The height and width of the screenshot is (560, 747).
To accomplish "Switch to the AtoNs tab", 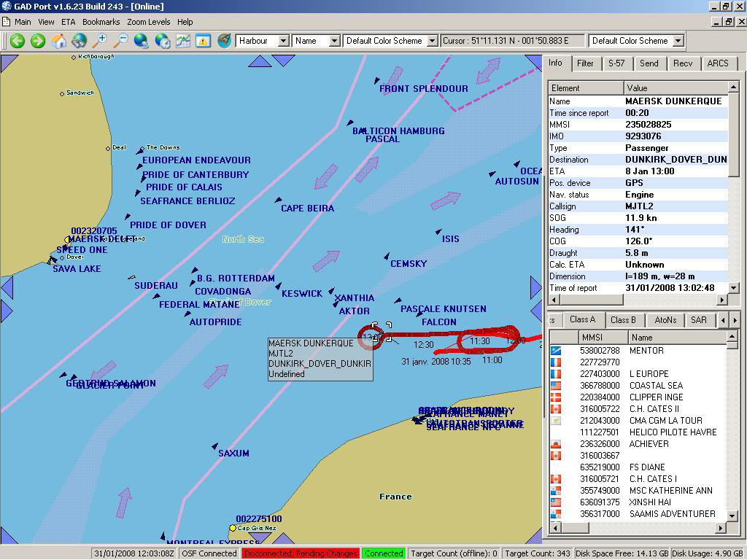I will click(665, 320).
